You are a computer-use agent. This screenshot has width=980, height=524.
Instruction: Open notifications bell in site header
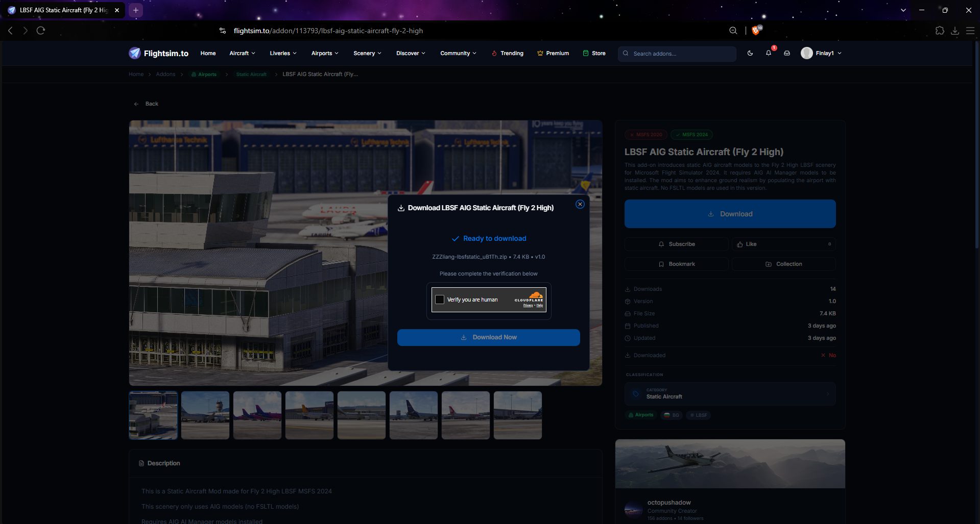(x=768, y=53)
